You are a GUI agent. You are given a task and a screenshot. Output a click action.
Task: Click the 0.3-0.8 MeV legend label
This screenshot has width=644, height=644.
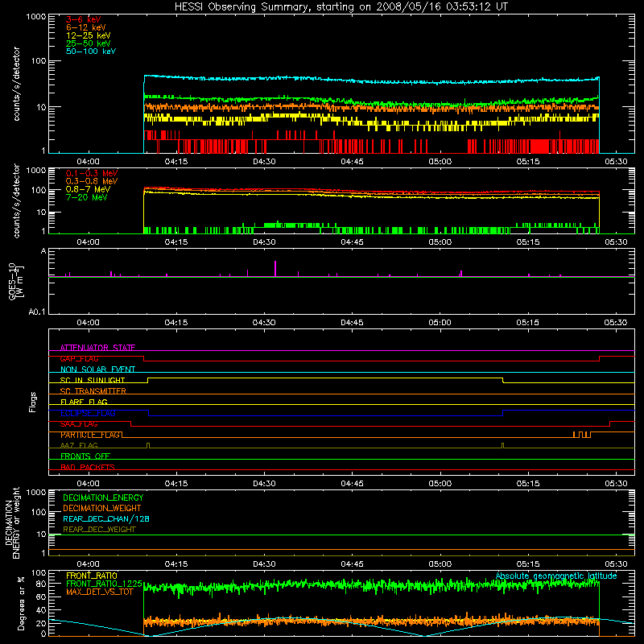click(x=92, y=181)
